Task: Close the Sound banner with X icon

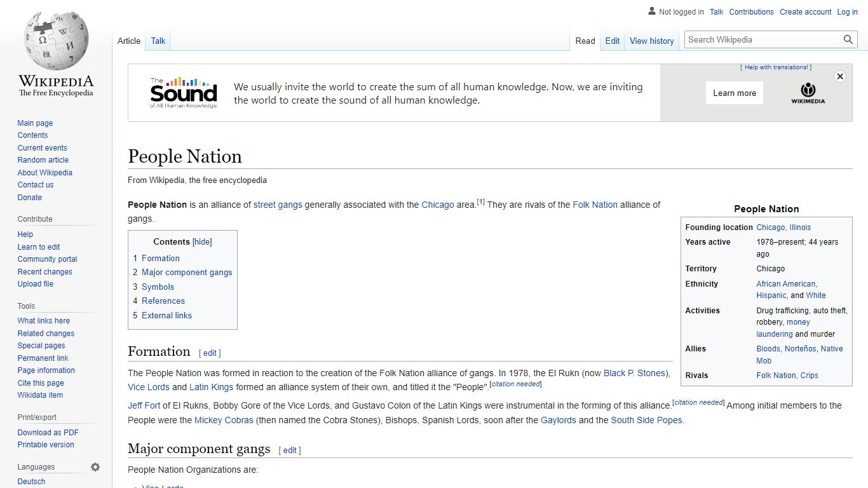Action: (840, 76)
